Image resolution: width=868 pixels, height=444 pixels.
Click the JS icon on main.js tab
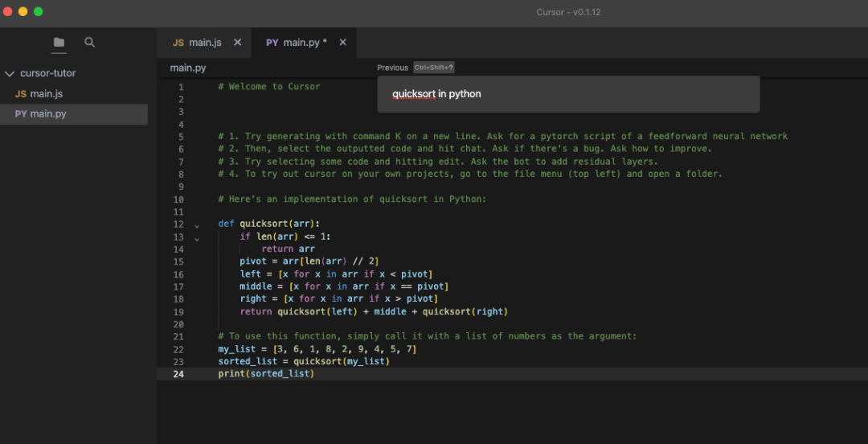click(x=178, y=43)
